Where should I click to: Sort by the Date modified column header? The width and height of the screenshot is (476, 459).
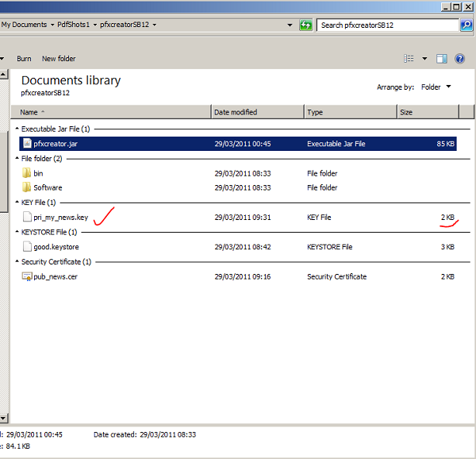point(257,112)
